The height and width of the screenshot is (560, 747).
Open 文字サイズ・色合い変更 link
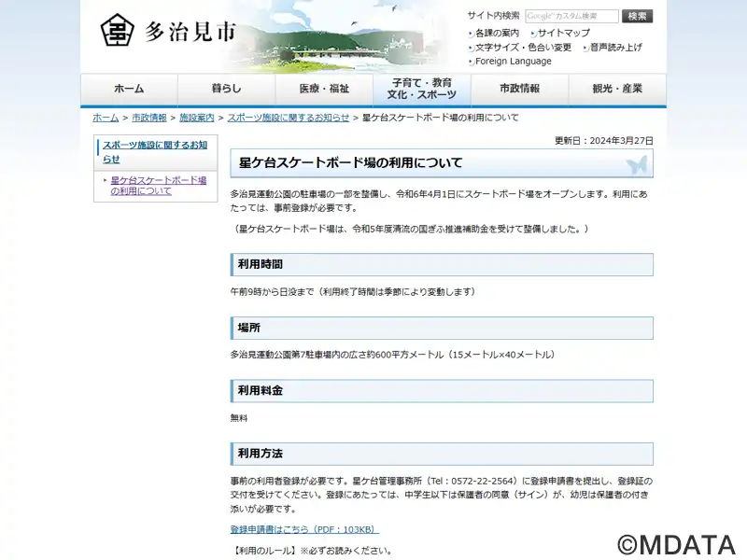coord(523,48)
